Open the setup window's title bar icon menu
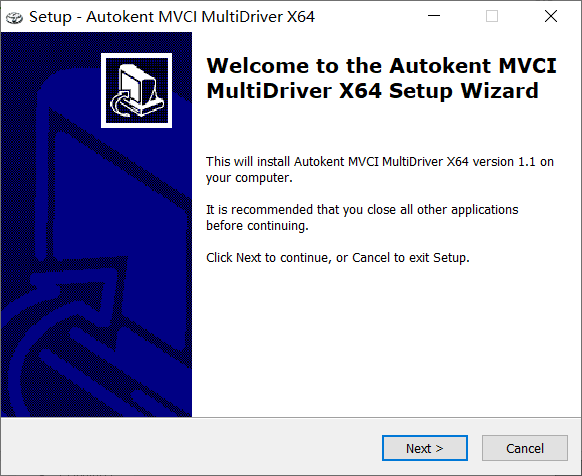582x476 pixels. tap(14, 17)
